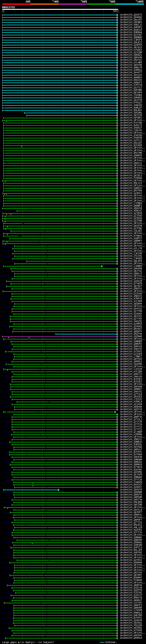Select hit label UniRef100_A7SHX1
Screen dimensions: 146x644
[131, 352]
